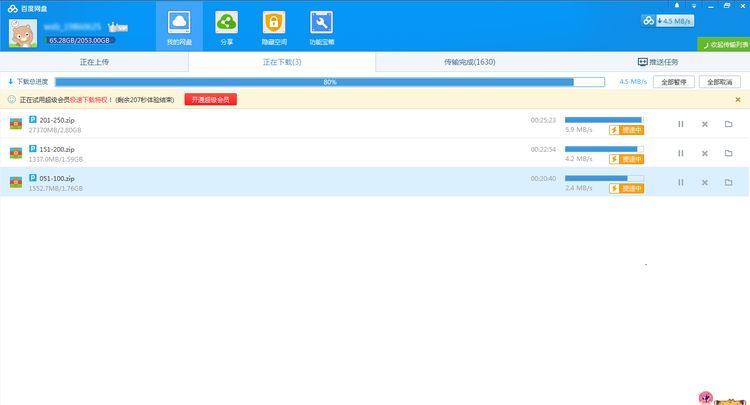This screenshot has height=405, width=750.
Task: Open folder for 051-100.zip
Action: pos(728,182)
